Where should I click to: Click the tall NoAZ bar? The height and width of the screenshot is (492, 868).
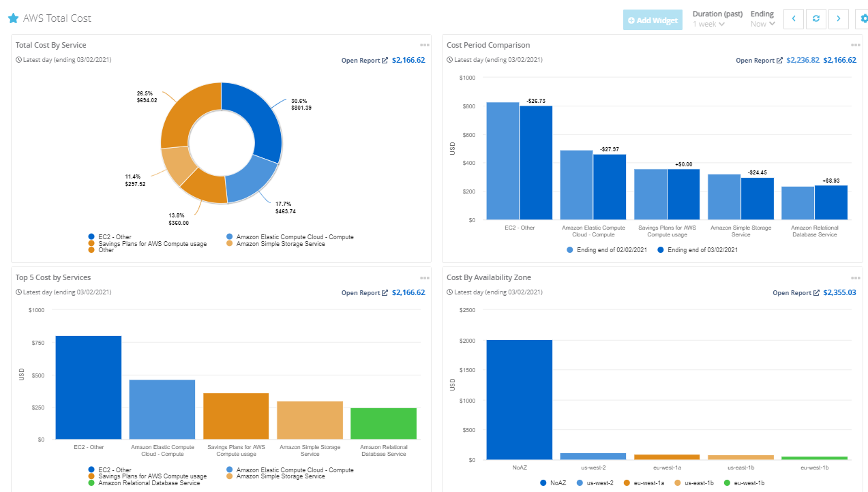[x=520, y=400]
